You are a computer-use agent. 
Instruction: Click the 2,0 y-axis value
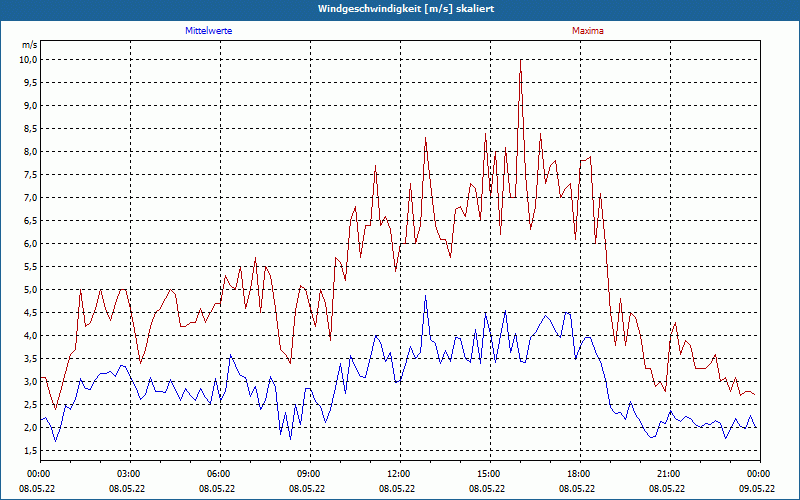pos(31,427)
